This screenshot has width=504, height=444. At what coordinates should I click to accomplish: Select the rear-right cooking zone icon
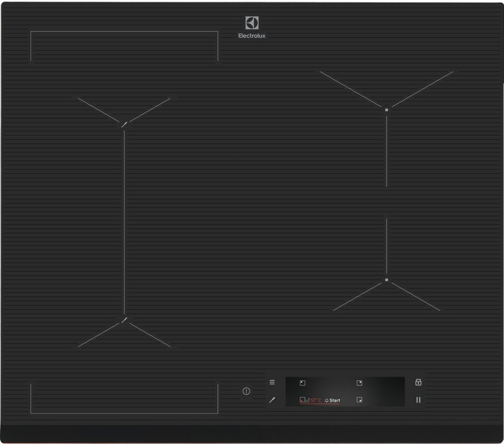pos(359,383)
